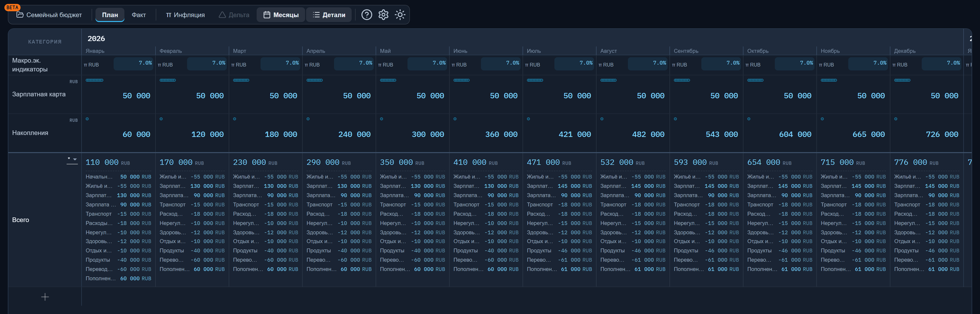Switch to the Факт tab
Viewport: 980px width, 314px height.
(139, 15)
